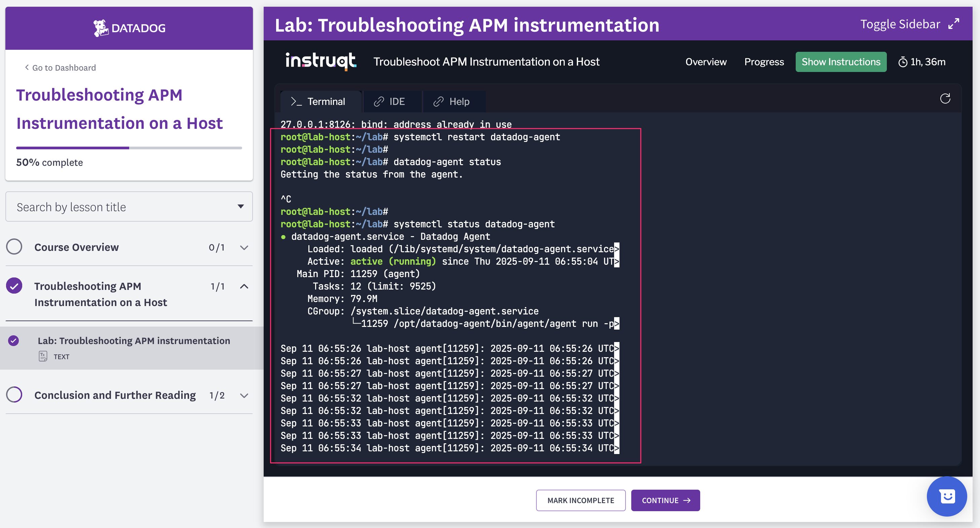Viewport: 980px width, 528px height.
Task: Click the 'Sep 11 06:55:34' log line
Action: click(x=450, y=448)
